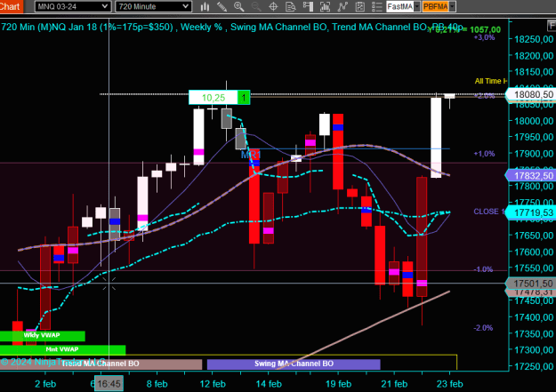Click the 18250,00 price axis label

click(x=534, y=39)
